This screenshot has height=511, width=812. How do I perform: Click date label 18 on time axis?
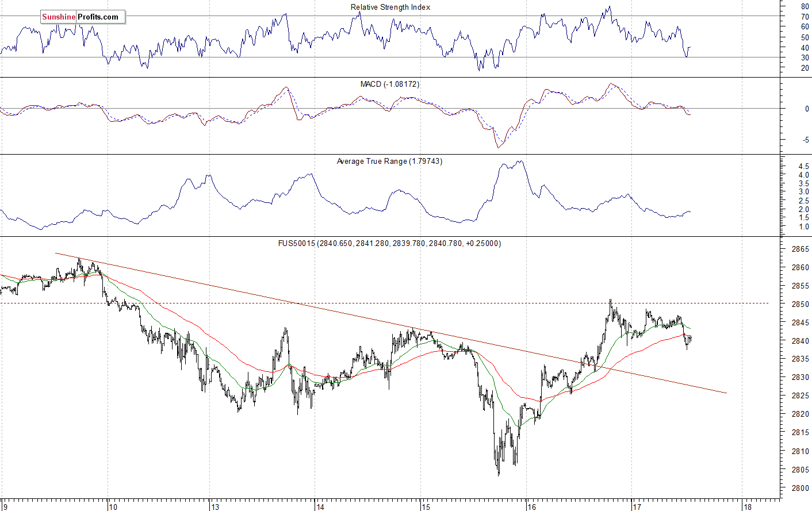click(x=747, y=507)
